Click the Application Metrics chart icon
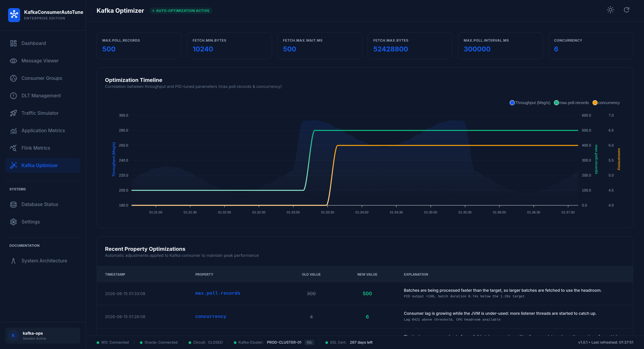Screen dimensions: 644x349 click(x=13, y=131)
